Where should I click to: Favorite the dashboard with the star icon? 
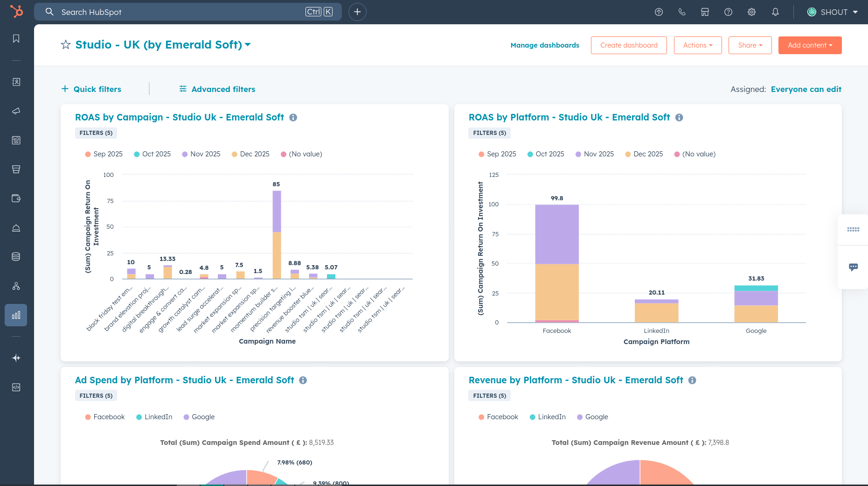click(x=65, y=44)
